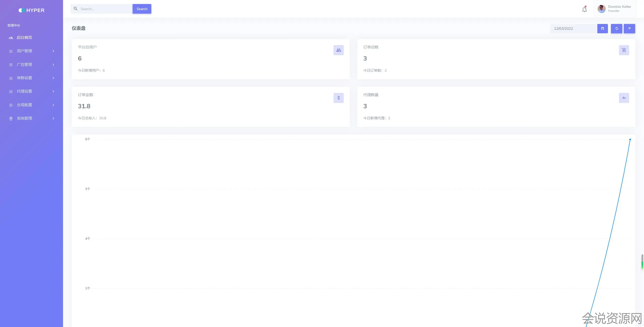644x327 pixels.
Task: Focus the Search text field
Action: coord(105,9)
